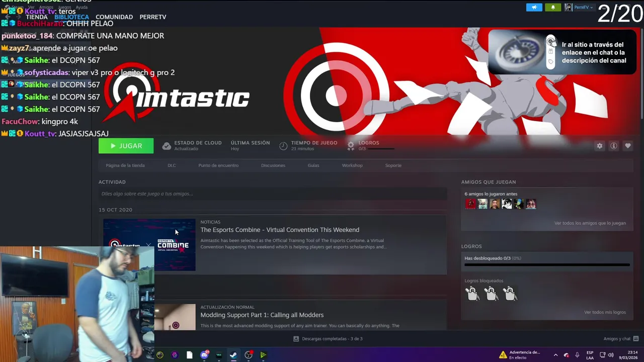Select the sixth friend avatar
This screenshot has width=644, height=362.
pyautogui.click(x=531, y=204)
